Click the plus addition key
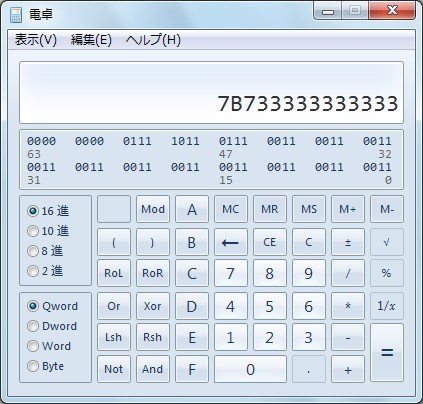The height and width of the screenshot is (404, 423). [x=348, y=369]
